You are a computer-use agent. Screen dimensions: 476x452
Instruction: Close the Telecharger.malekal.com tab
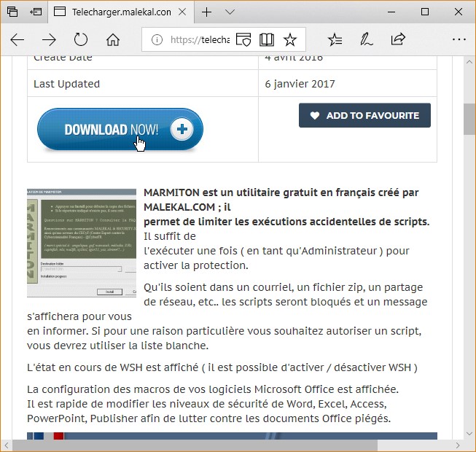pos(184,12)
